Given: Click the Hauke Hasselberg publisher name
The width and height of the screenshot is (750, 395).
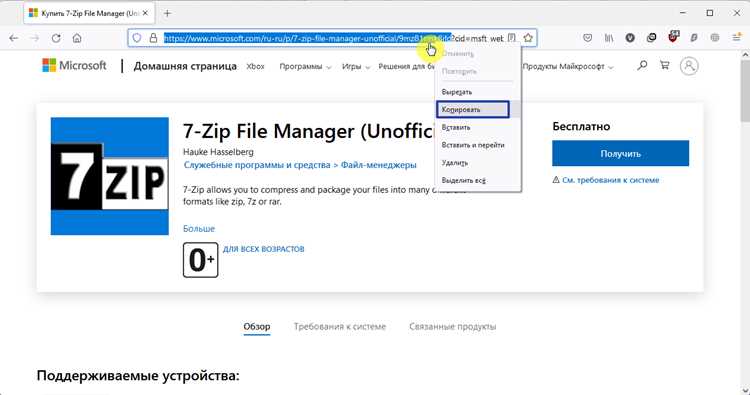Looking at the screenshot, I should pos(218,152).
